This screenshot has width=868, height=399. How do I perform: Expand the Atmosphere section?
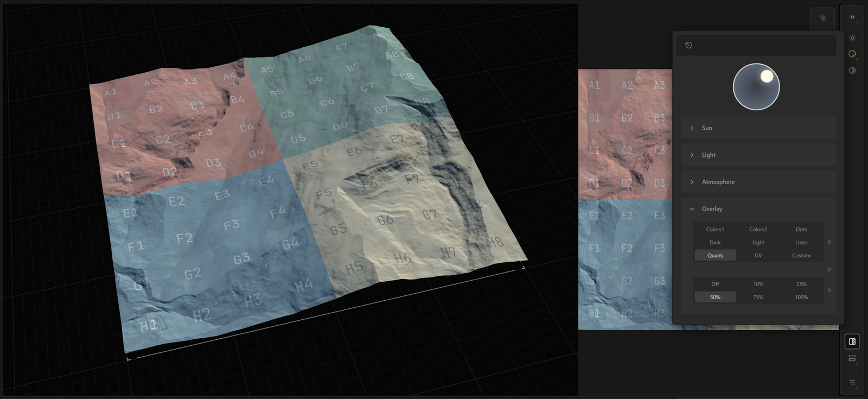[718, 182]
